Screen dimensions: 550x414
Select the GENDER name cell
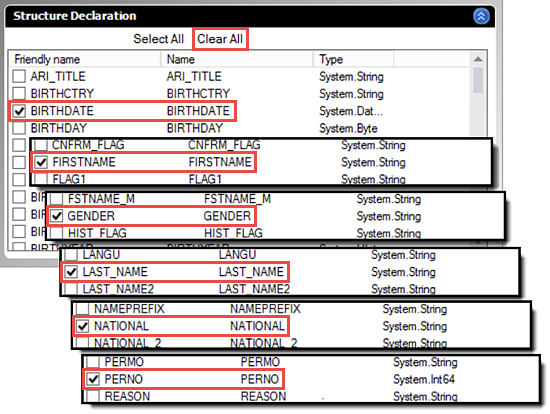coord(227,216)
